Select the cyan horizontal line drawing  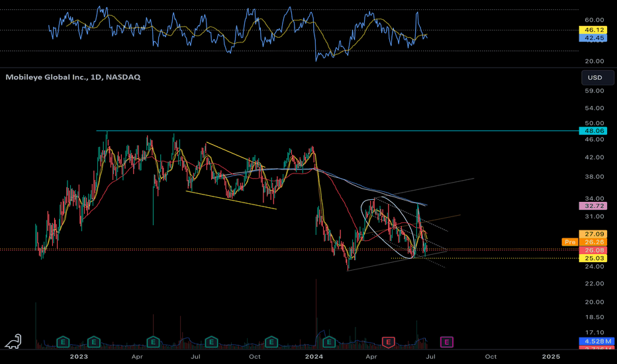click(x=338, y=130)
